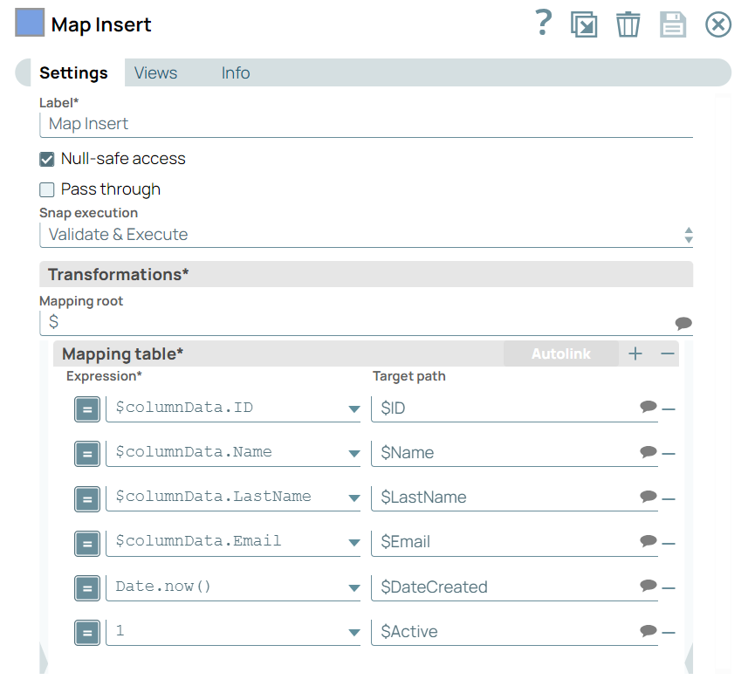Open the Info tab
The height and width of the screenshot is (700, 748).
236,73
